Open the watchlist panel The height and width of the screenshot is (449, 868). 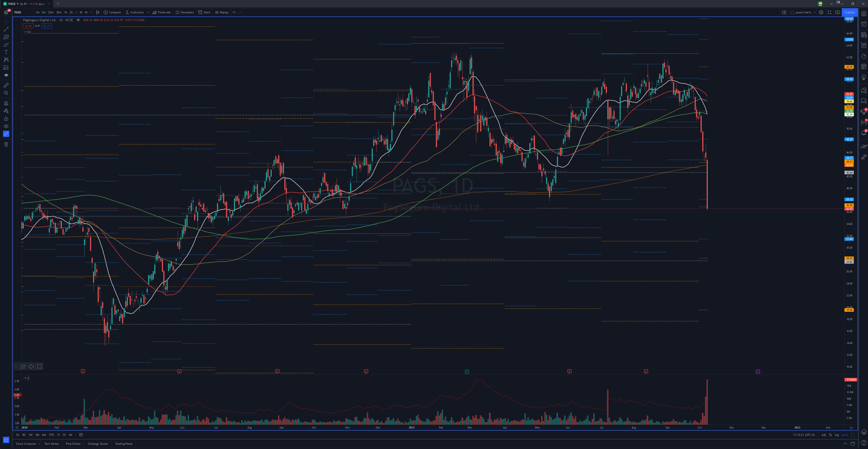[864, 14]
